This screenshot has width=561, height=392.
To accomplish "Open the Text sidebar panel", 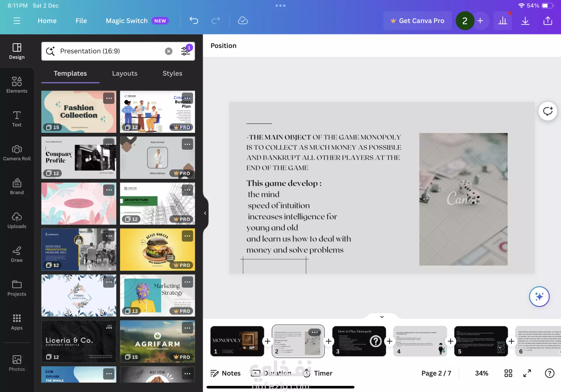I will click(x=17, y=119).
